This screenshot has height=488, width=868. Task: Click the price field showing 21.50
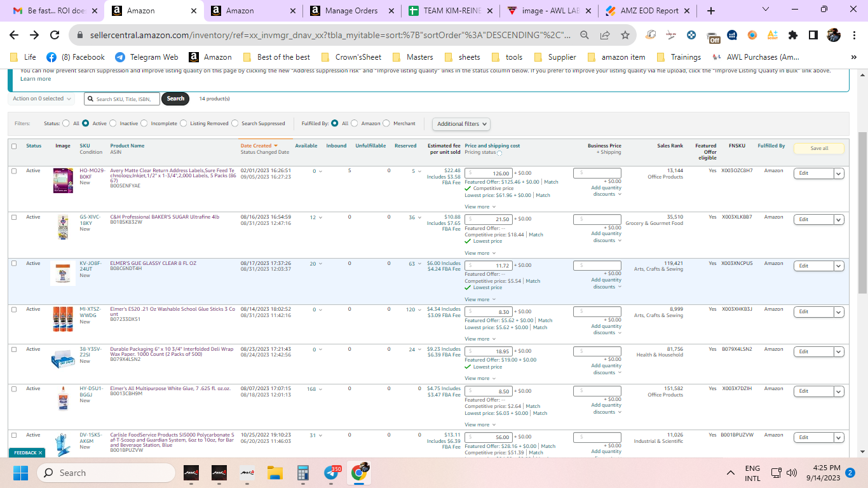pos(488,219)
